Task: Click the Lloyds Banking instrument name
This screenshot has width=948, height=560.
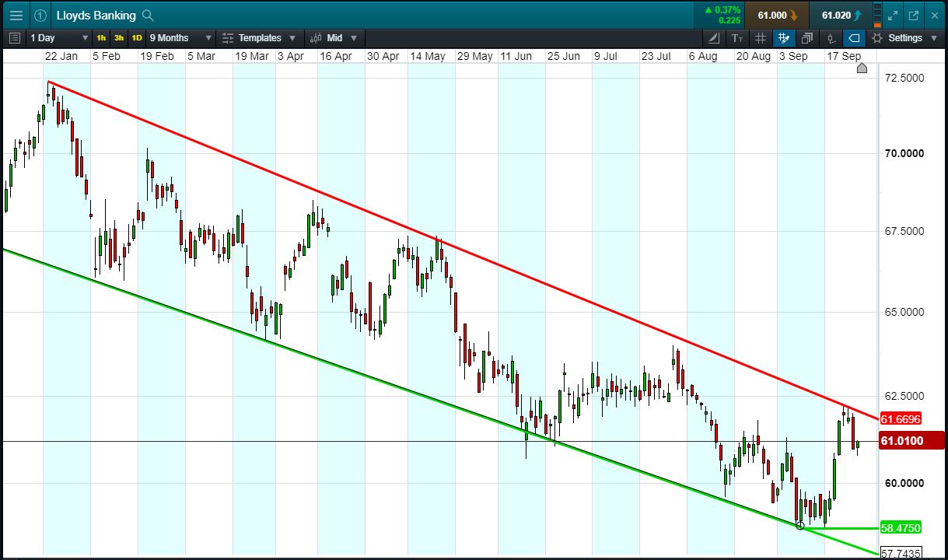Action: tap(96, 15)
